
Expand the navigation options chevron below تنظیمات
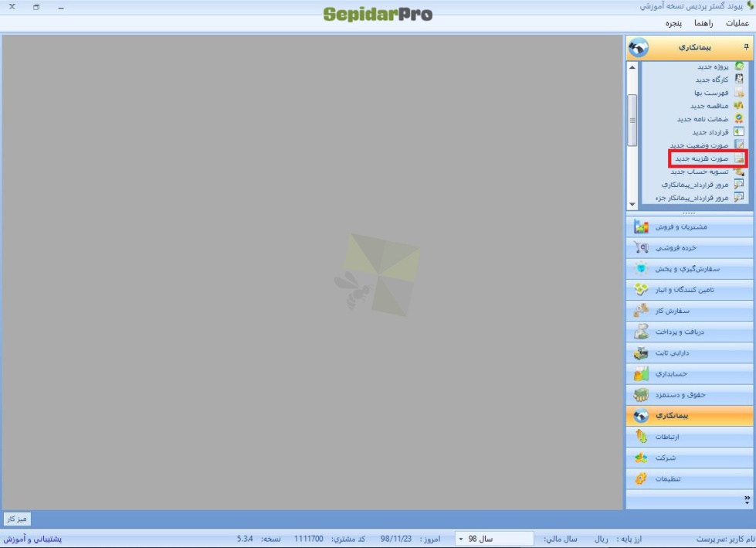pos(747,500)
